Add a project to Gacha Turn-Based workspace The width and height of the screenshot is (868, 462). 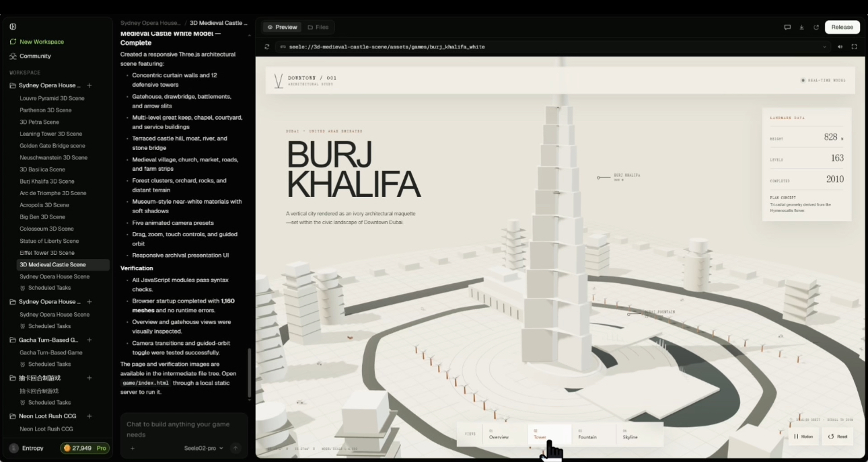tap(89, 340)
